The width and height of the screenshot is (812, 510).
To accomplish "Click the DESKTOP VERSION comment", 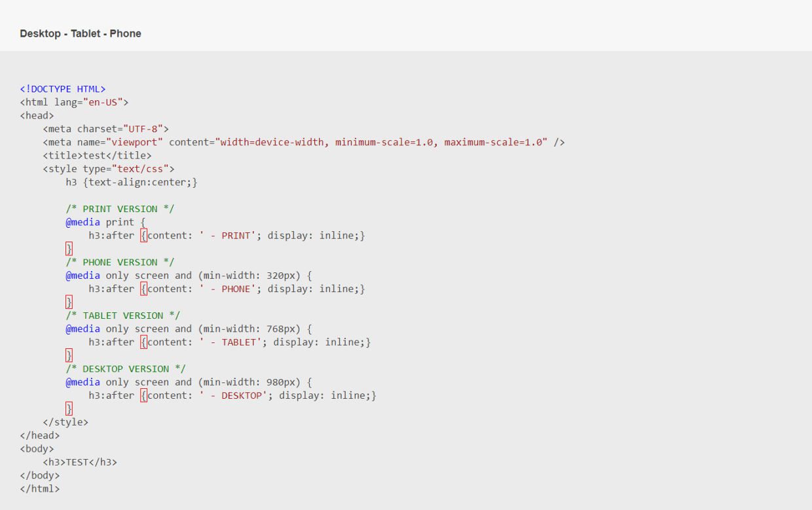I will (x=124, y=369).
